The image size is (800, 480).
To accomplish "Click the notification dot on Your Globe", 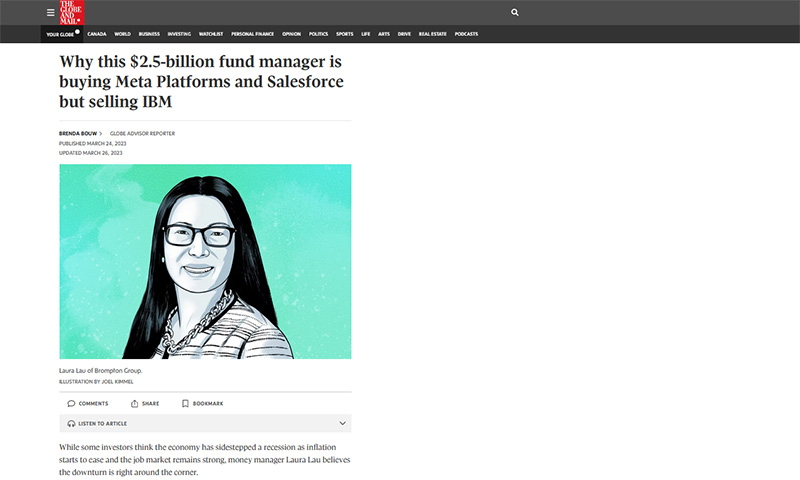I will coord(77,31).
